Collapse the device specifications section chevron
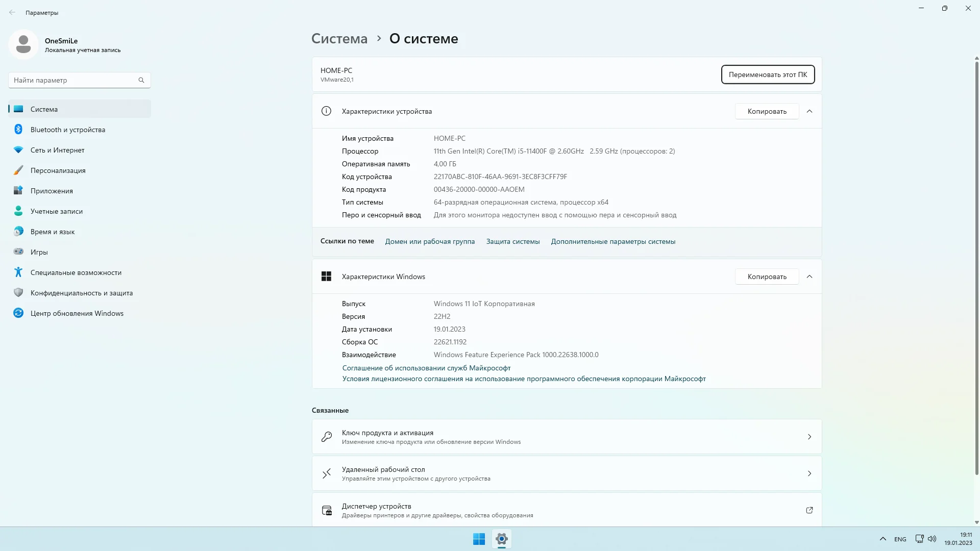This screenshot has width=980, height=551. point(810,111)
